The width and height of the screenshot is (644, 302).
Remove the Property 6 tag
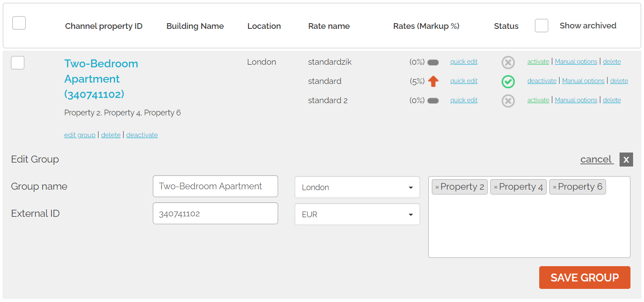(554, 187)
